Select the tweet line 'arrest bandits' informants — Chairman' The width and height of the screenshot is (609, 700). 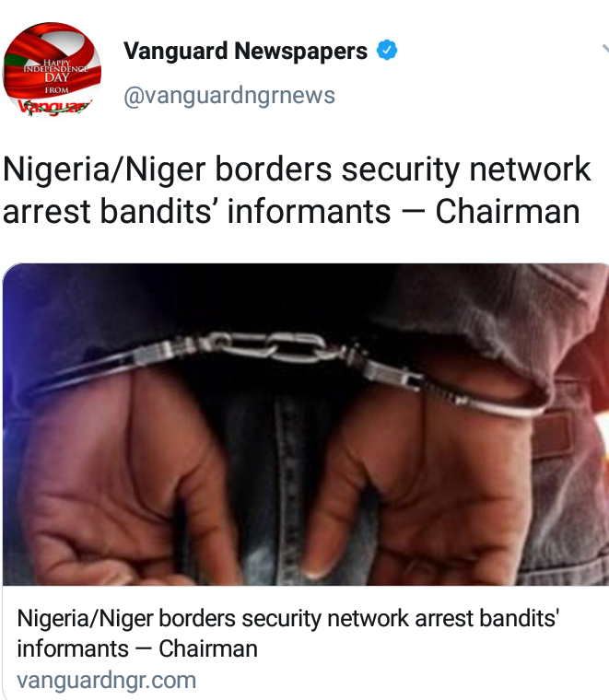click(291, 211)
